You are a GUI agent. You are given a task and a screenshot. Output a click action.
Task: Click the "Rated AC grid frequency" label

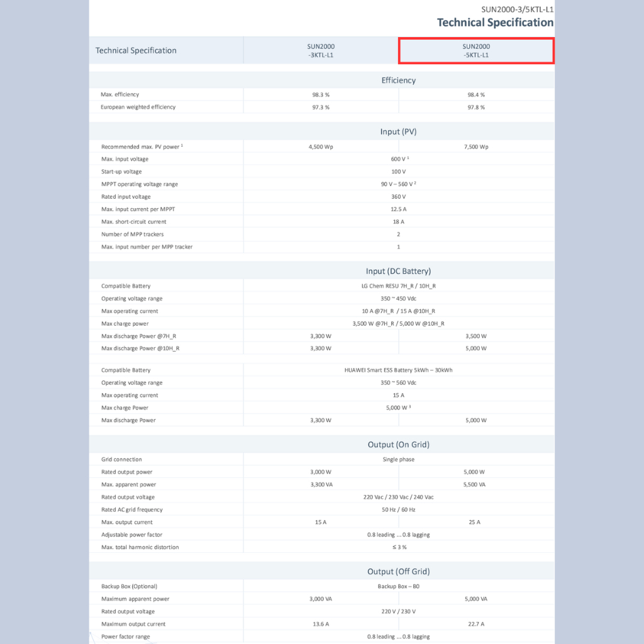pyautogui.click(x=132, y=509)
